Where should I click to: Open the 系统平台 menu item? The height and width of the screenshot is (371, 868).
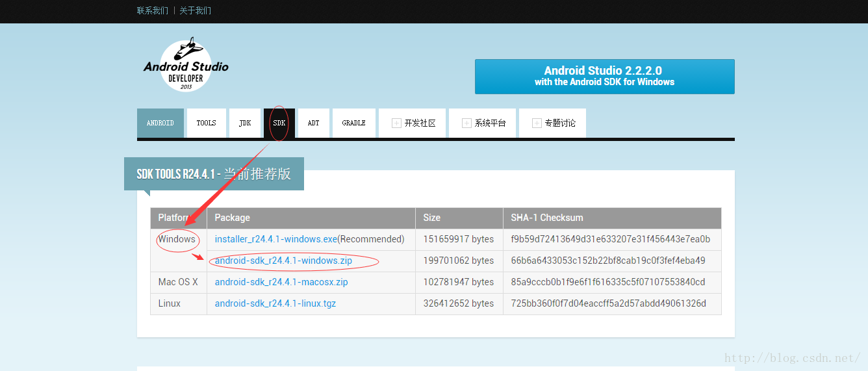coord(483,123)
